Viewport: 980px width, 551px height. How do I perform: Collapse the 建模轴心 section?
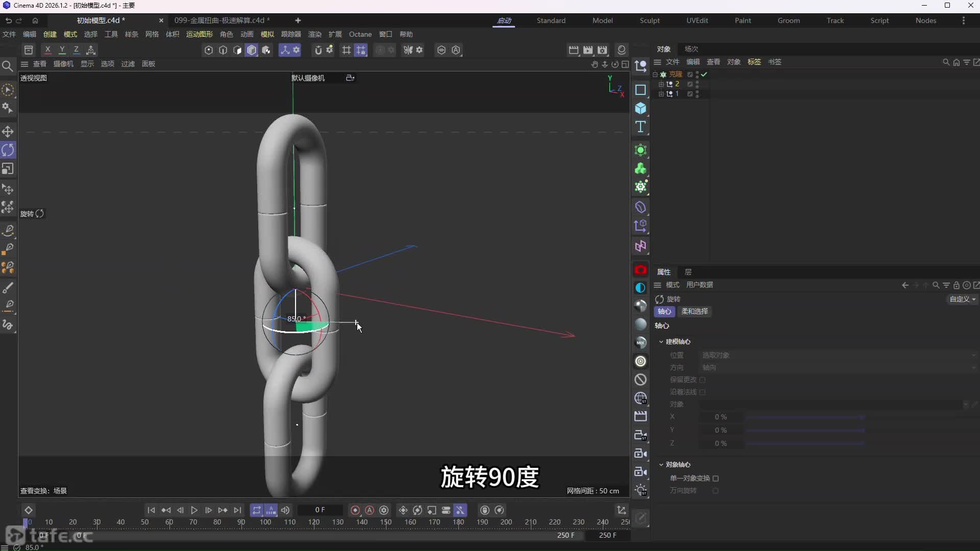(661, 342)
